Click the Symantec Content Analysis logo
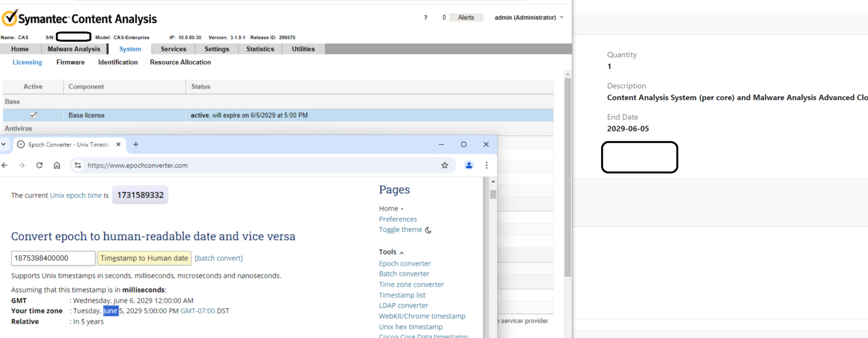The height and width of the screenshot is (338, 868). tap(79, 19)
